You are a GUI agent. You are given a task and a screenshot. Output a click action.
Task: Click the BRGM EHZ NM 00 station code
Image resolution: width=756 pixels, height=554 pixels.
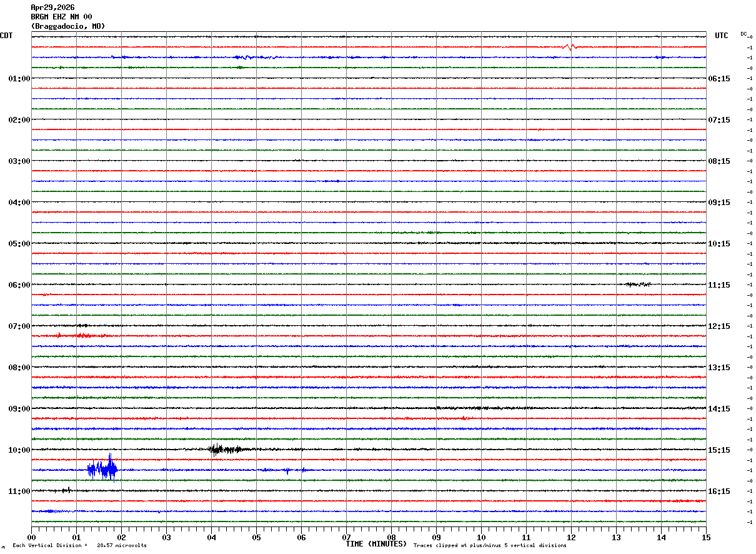click(61, 17)
